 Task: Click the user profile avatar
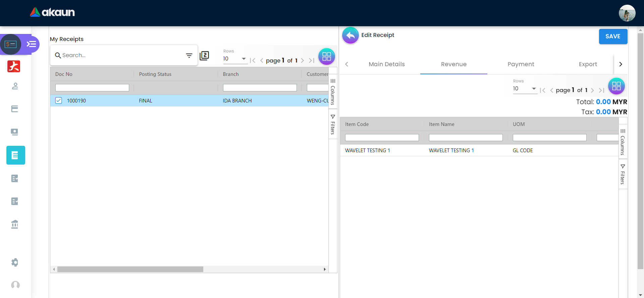[x=627, y=13]
